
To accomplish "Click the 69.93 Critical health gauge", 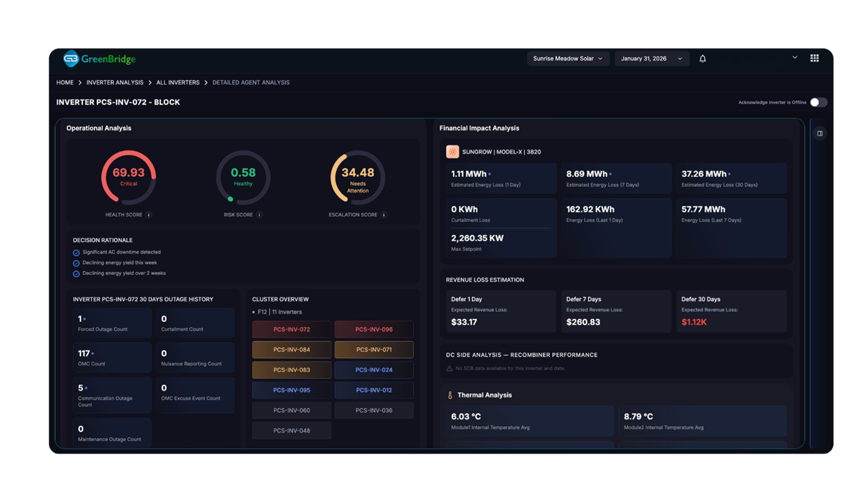I will tap(128, 177).
